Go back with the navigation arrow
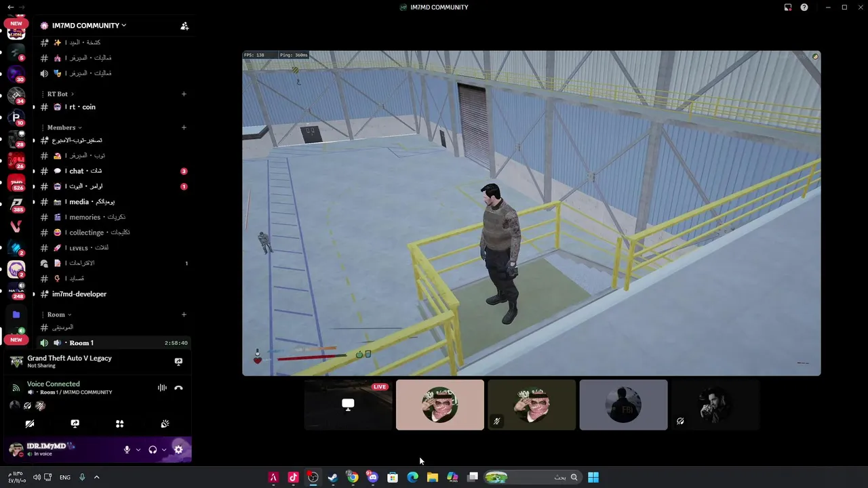The image size is (868, 488). click(x=10, y=7)
